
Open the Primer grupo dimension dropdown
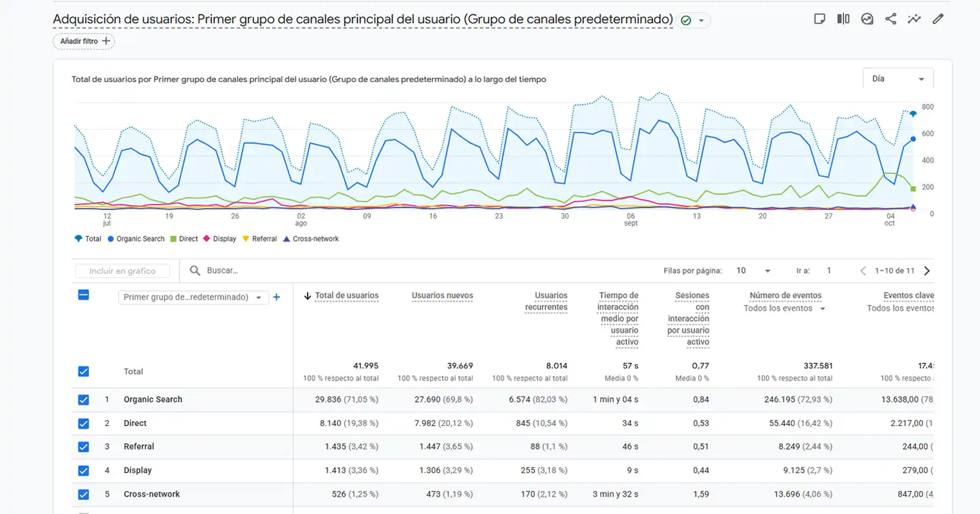193,297
